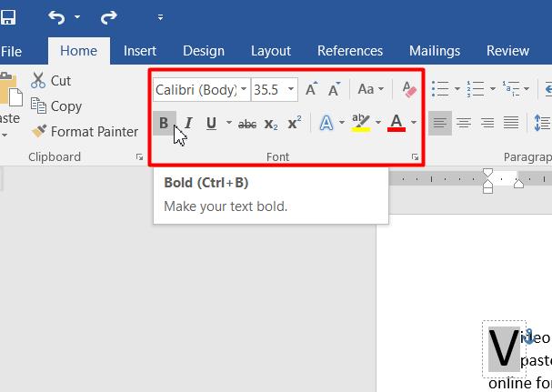Toggle Underline formatting

tap(211, 124)
